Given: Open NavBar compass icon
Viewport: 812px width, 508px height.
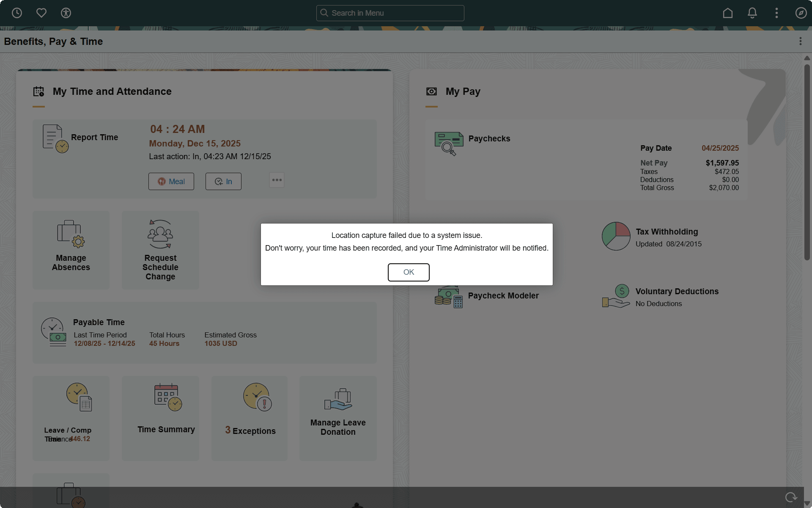Looking at the screenshot, I should pyautogui.click(x=801, y=13).
